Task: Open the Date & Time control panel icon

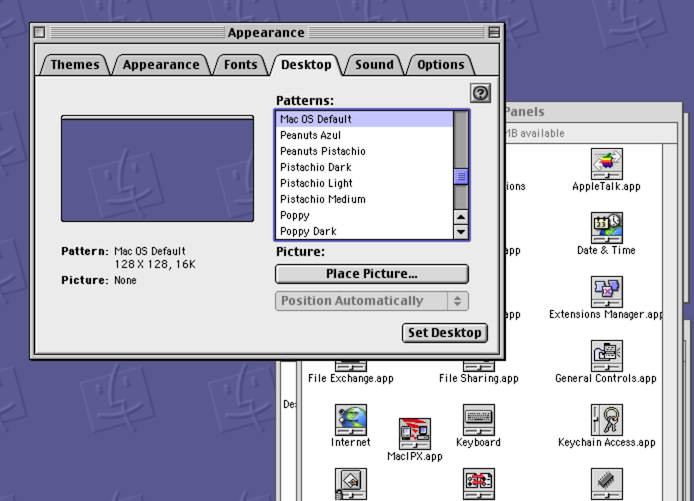Action: [x=606, y=228]
